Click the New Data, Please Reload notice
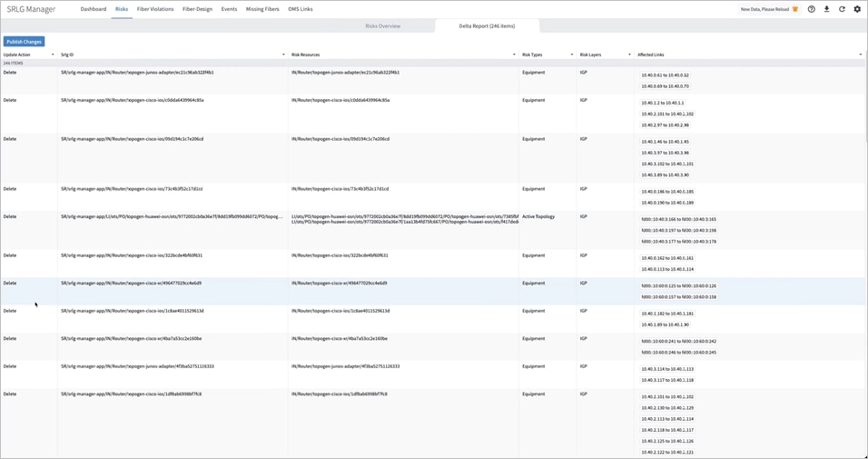 click(764, 9)
